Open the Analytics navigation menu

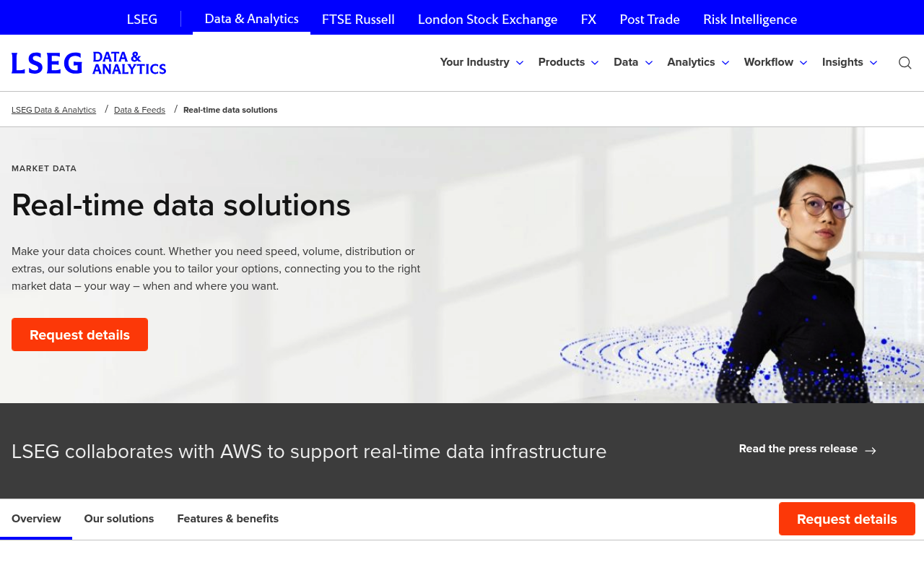[691, 62]
